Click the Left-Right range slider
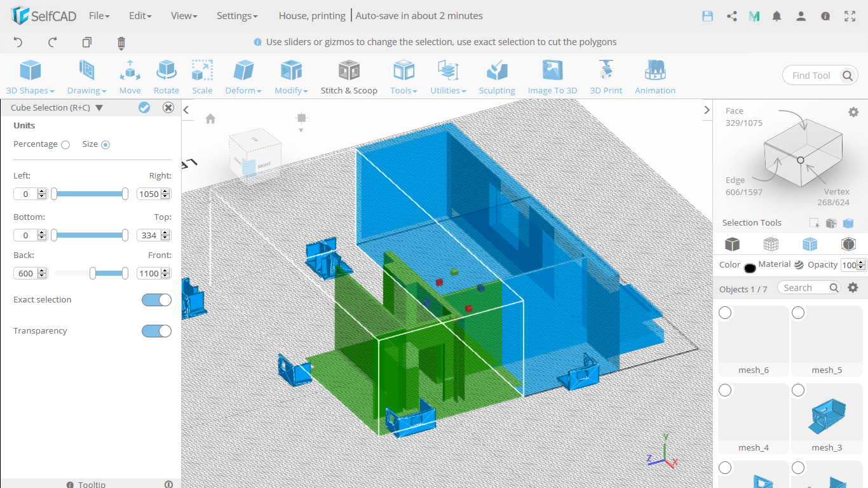Viewport: 868px width, 488px height. point(90,194)
